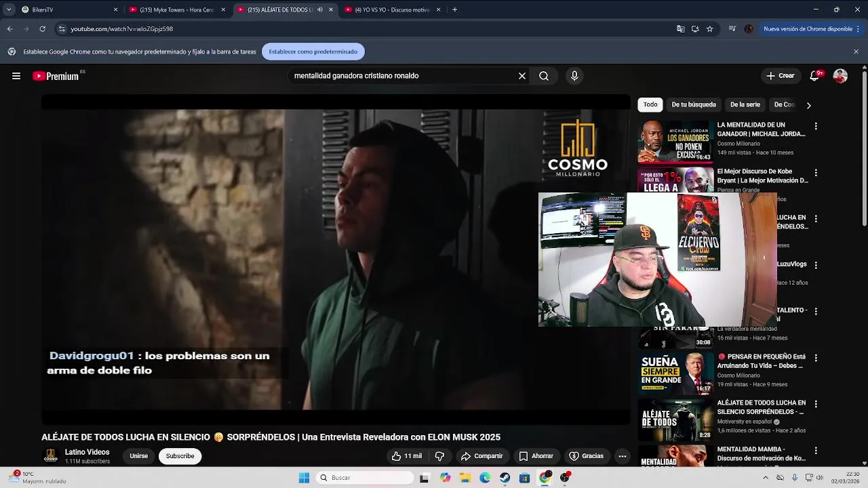This screenshot has height=488, width=868.
Task: Click the 'Unirse' membership button
Action: pyautogui.click(x=139, y=456)
